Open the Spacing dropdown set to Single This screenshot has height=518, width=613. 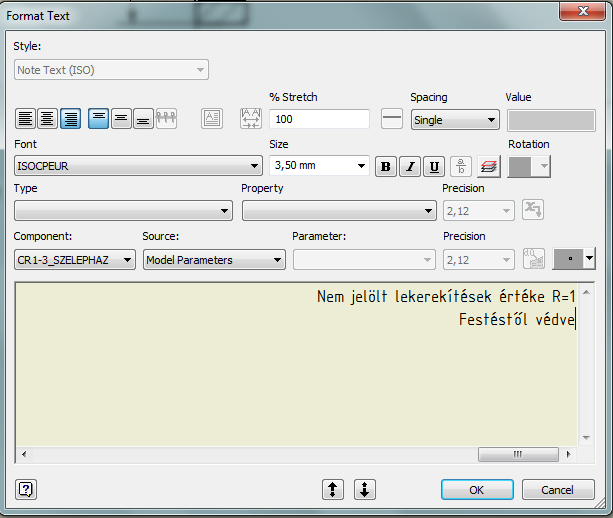pyautogui.click(x=455, y=120)
